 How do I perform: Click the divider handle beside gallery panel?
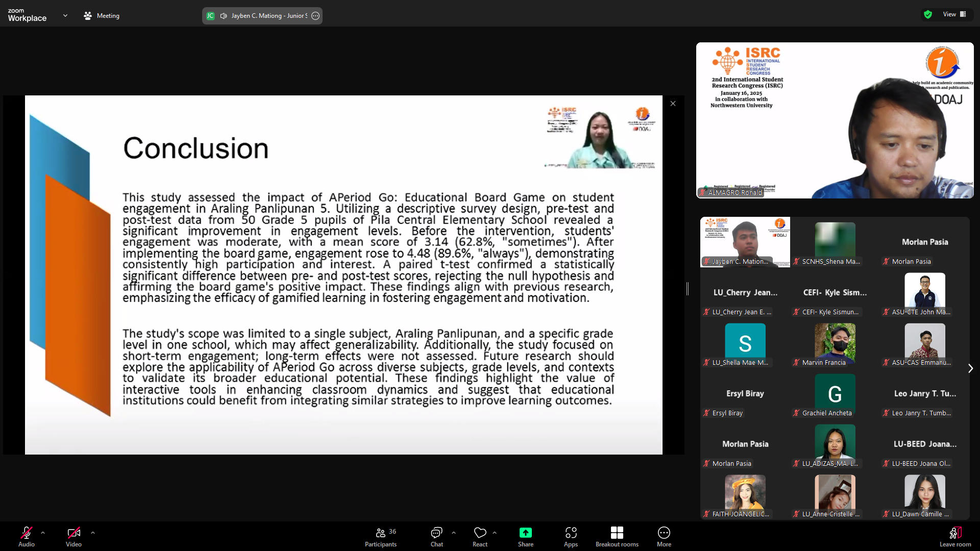pos(688,289)
